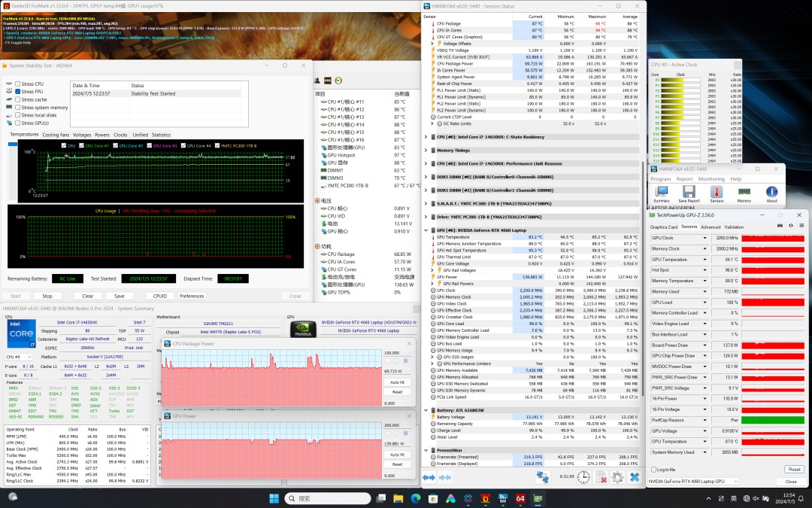
Task: Open GPU-Z hamburger menu icon
Action: click(801, 226)
